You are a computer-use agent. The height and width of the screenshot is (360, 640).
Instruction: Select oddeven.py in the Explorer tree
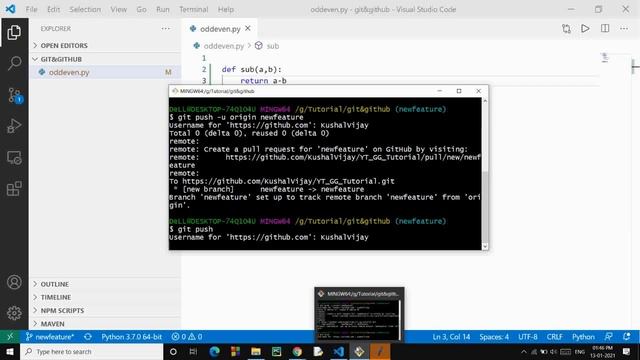tap(105, 72)
